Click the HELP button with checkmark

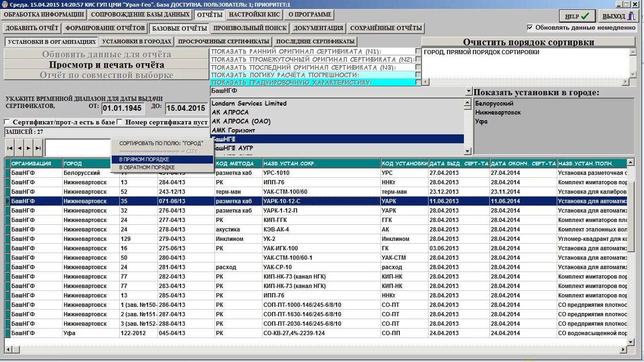click(x=577, y=16)
